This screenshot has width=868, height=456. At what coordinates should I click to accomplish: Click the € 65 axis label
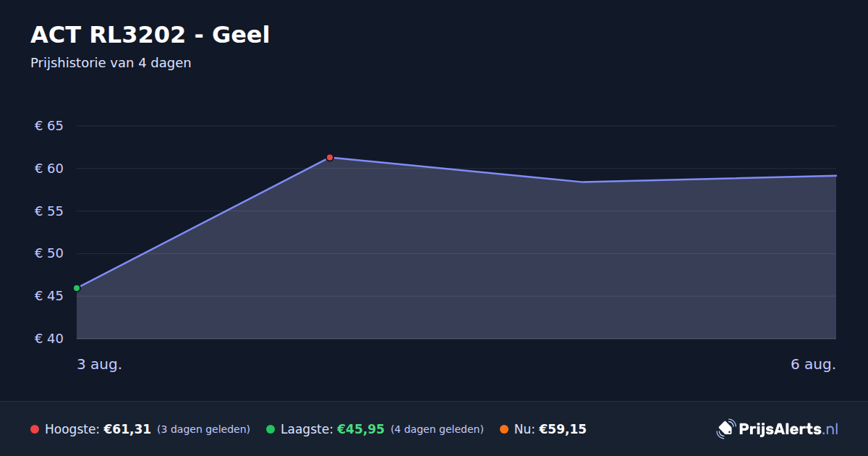49,126
